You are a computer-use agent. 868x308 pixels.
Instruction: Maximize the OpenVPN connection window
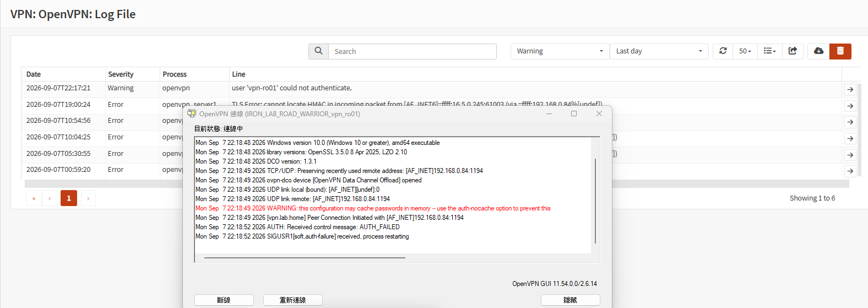[x=574, y=114]
